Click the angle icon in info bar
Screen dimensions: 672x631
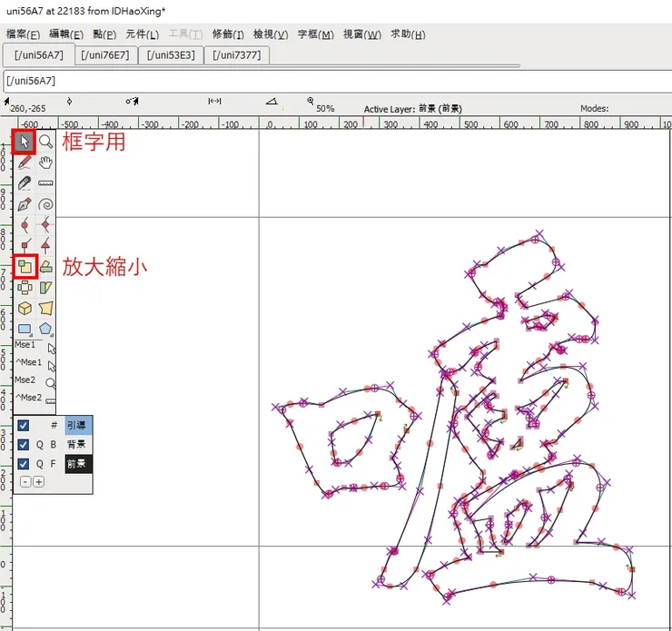point(272,102)
